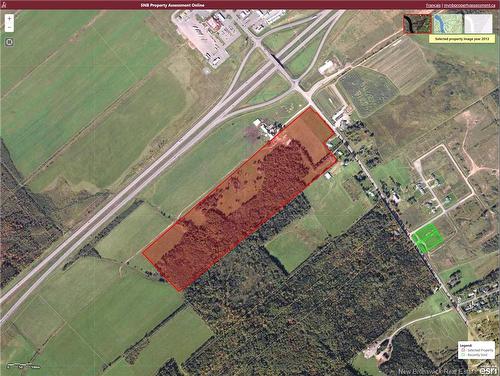
Task: Switch to the light gray basemap thumbnail
Action: (x=478, y=24)
